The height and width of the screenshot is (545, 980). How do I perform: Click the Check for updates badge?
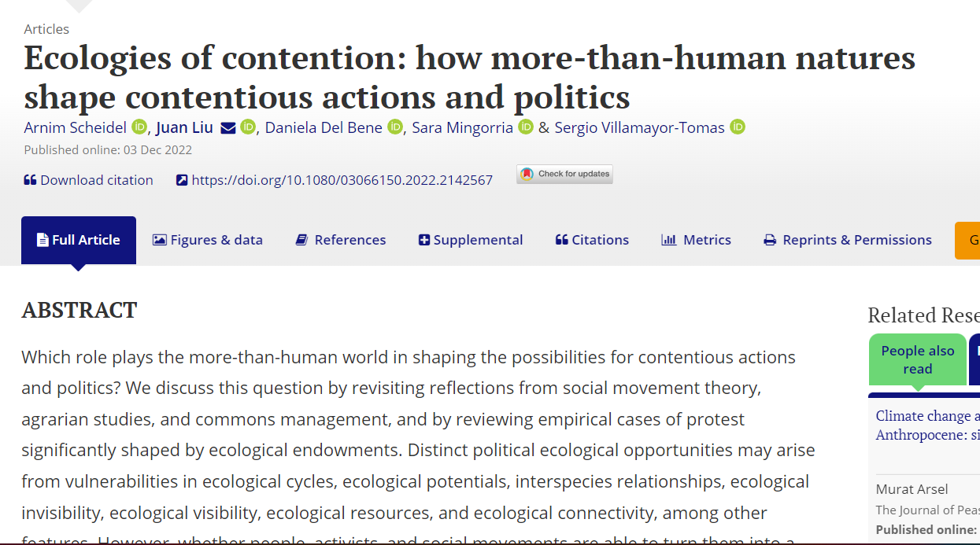(564, 175)
